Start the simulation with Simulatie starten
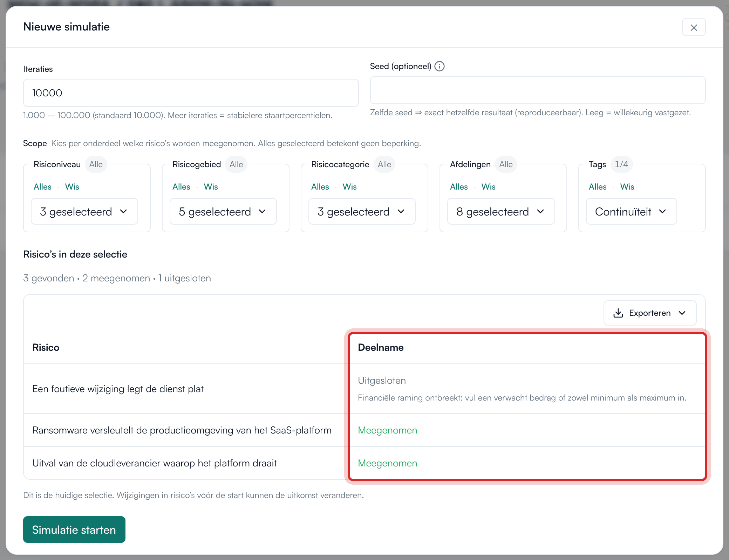This screenshot has width=729, height=560. pyautogui.click(x=74, y=530)
